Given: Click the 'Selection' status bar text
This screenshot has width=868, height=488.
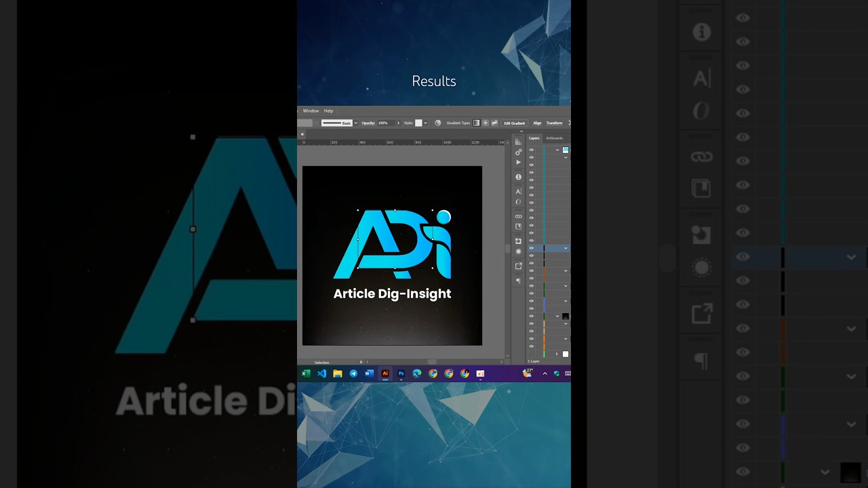Looking at the screenshot, I should click(321, 362).
